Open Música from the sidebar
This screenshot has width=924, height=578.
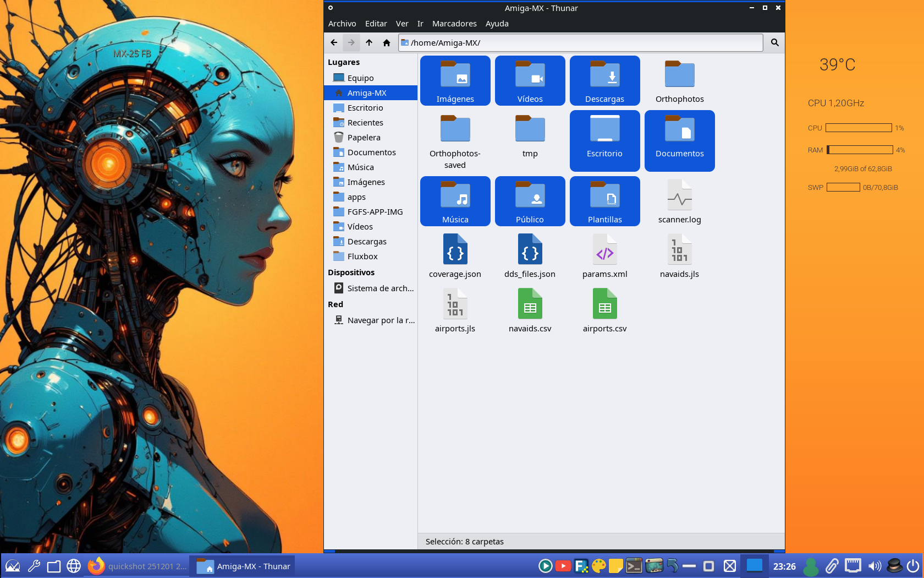click(371, 167)
